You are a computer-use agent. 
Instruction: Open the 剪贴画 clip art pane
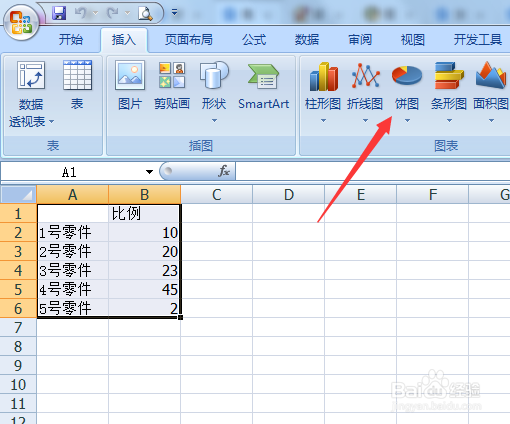[172, 86]
